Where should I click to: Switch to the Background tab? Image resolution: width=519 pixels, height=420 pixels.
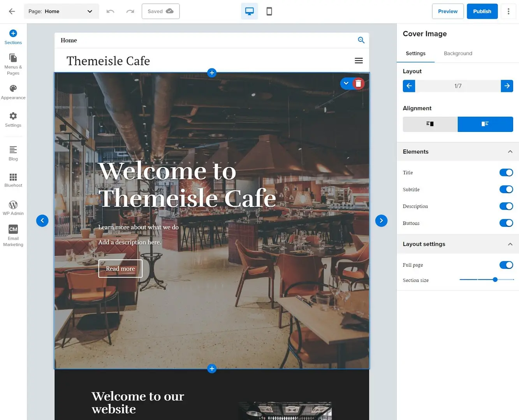(458, 53)
